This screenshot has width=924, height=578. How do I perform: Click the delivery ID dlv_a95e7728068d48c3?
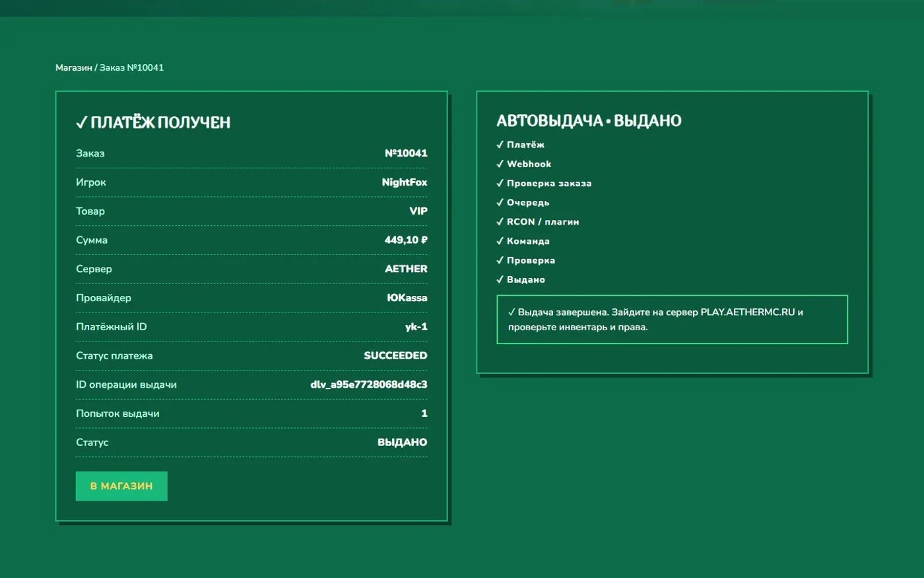coord(369,384)
